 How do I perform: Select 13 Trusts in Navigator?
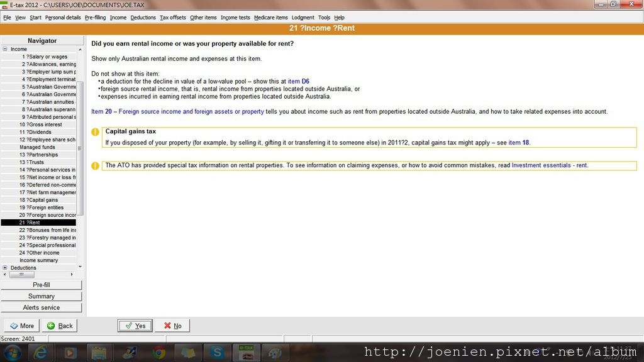point(31,162)
